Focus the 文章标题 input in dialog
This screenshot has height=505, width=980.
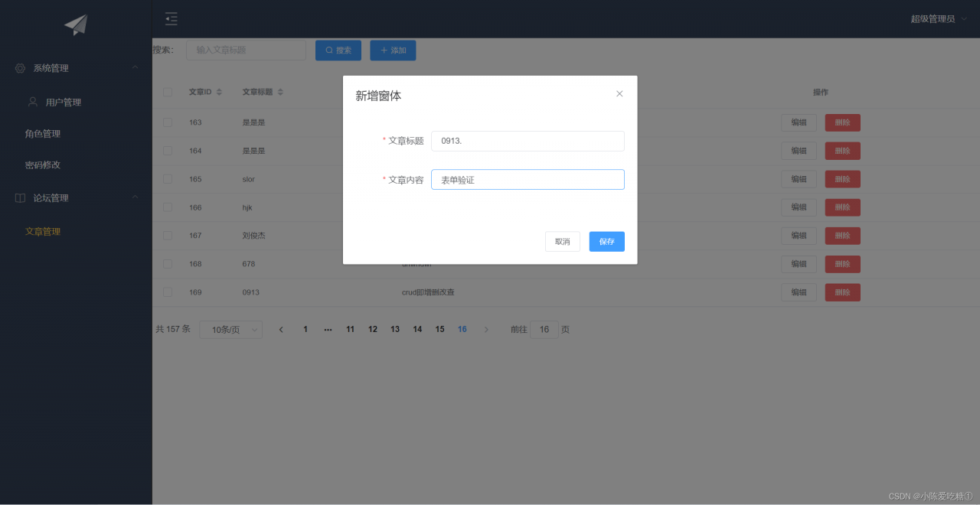(x=528, y=141)
